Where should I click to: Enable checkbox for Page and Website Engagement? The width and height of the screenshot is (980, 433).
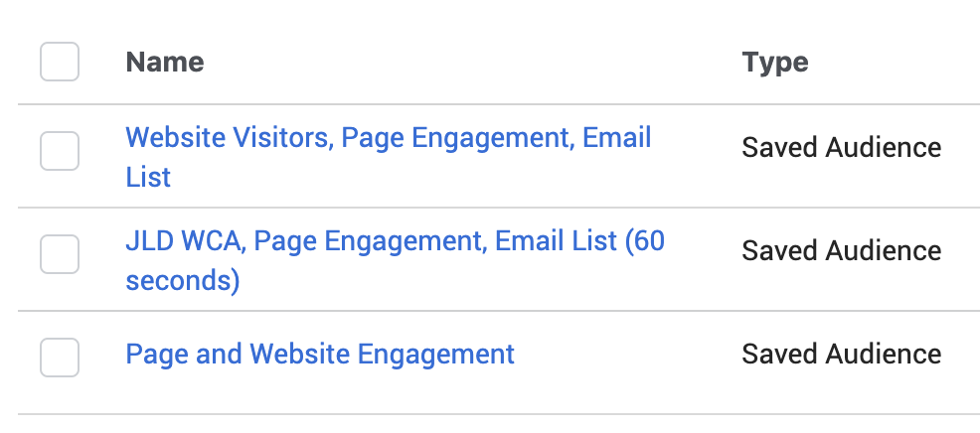[60, 357]
